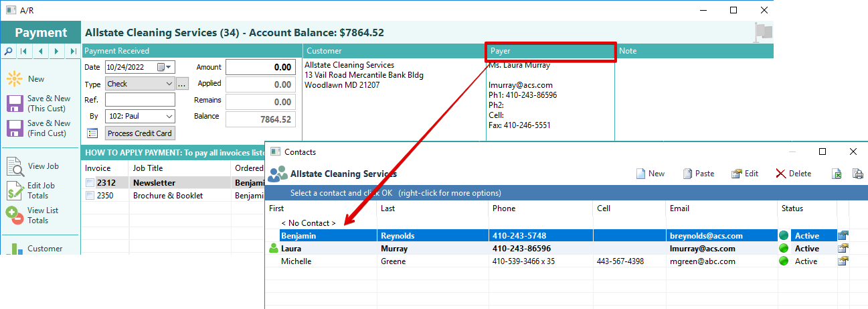The height and width of the screenshot is (309, 868).
Task: Open the Customer item in the sidebar
Action: 35,249
